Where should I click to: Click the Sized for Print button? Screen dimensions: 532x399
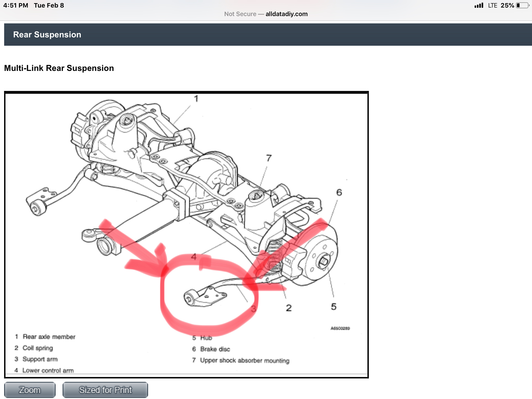click(105, 390)
